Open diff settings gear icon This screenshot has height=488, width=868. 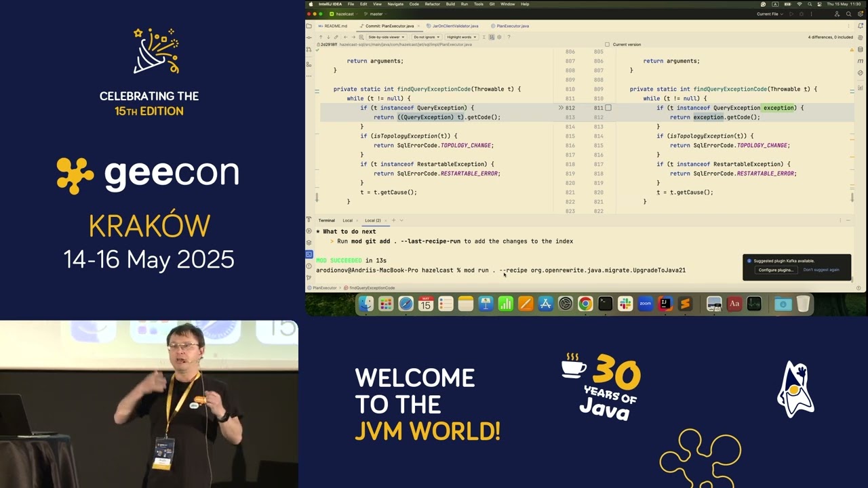point(500,37)
